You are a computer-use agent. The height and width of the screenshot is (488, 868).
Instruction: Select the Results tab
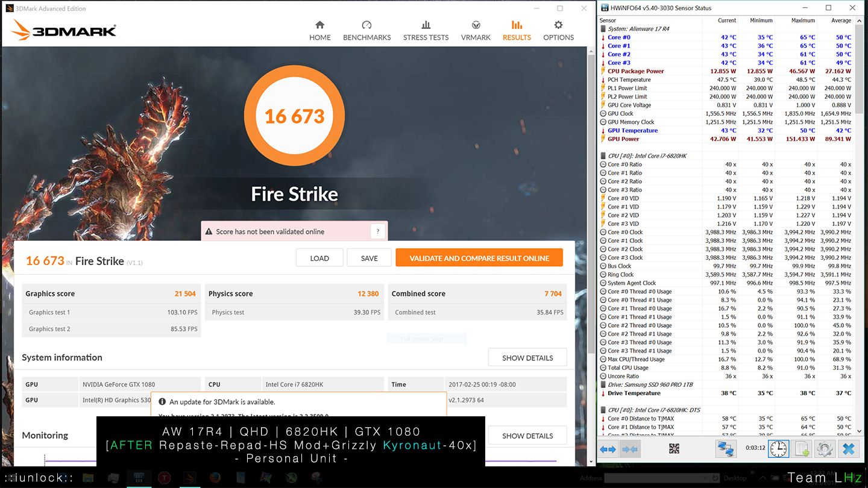click(517, 30)
